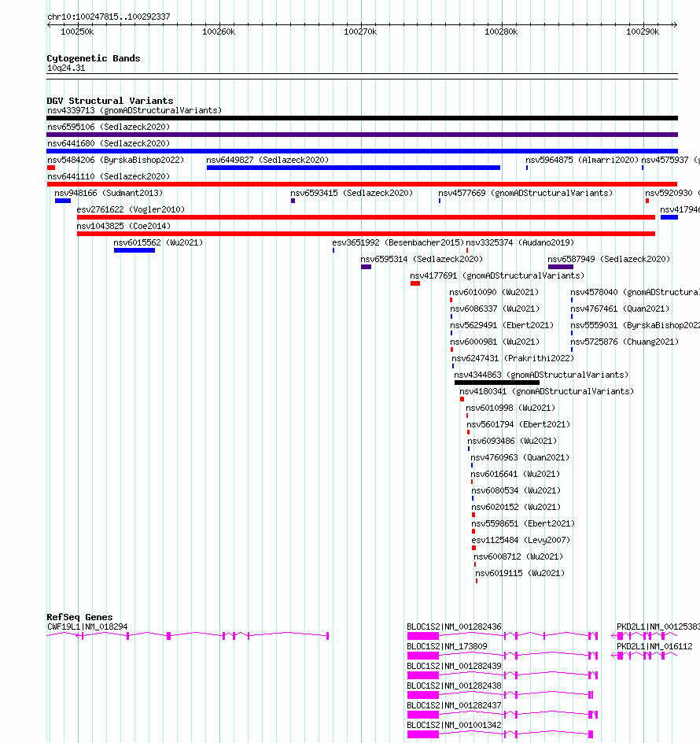
Task: Click the nsv4180341 (gnomADStructuralVariants) label
Action: 546,391
